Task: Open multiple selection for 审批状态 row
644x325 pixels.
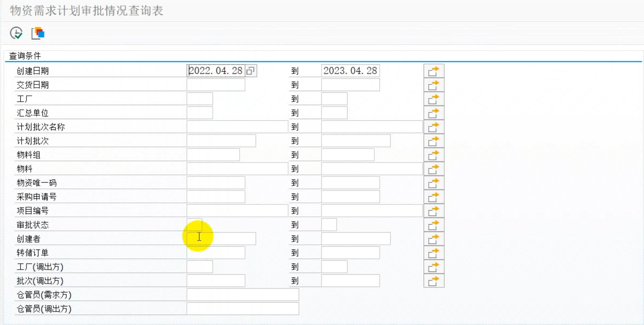Action: (x=433, y=225)
